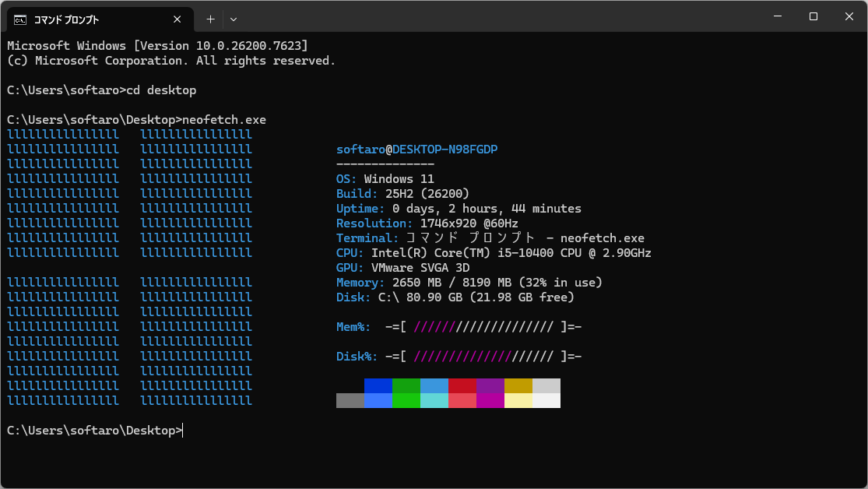Click the pale yellow color swatch
Image resolution: width=868 pixels, height=489 pixels.
click(x=518, y=400)
